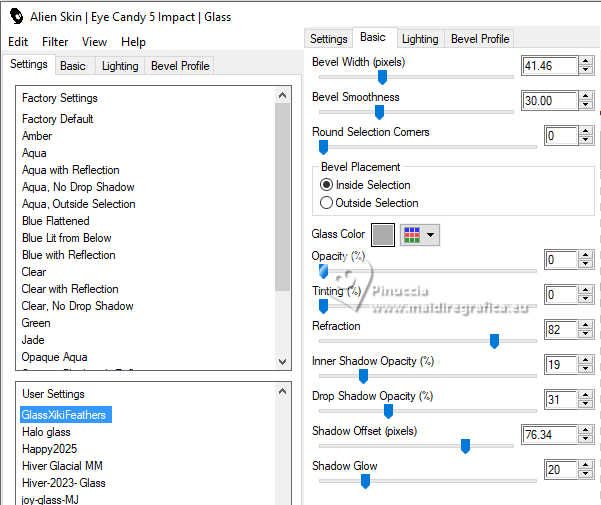Image resolution: width=601 pixels, height=505 pixels.
Task: Open right panel Bevel Profile tab
Action: [480, 39]
